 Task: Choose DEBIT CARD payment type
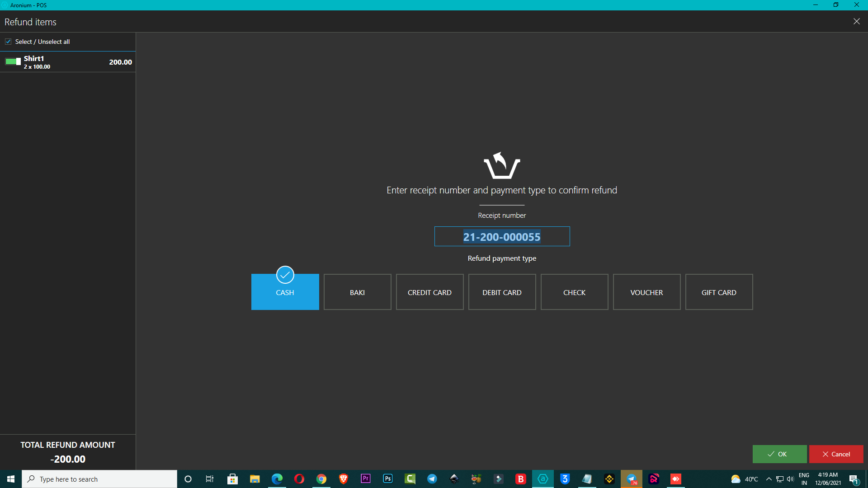(502, 292)
